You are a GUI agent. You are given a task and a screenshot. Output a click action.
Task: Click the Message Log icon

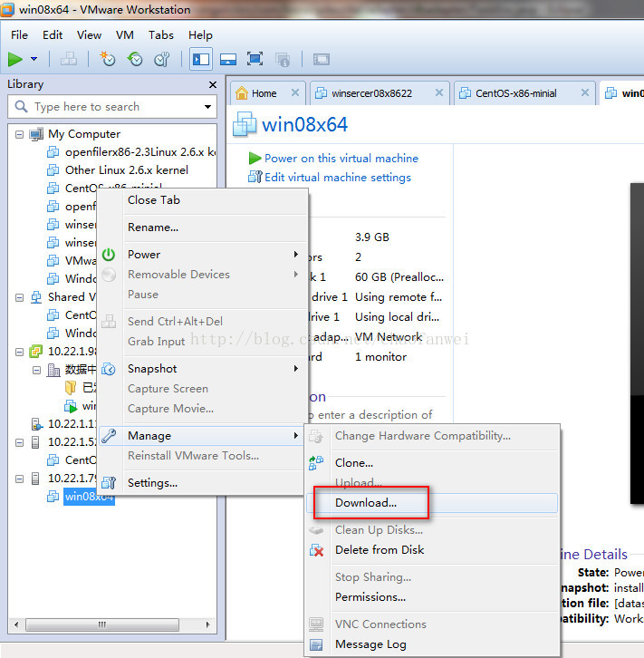316,644
